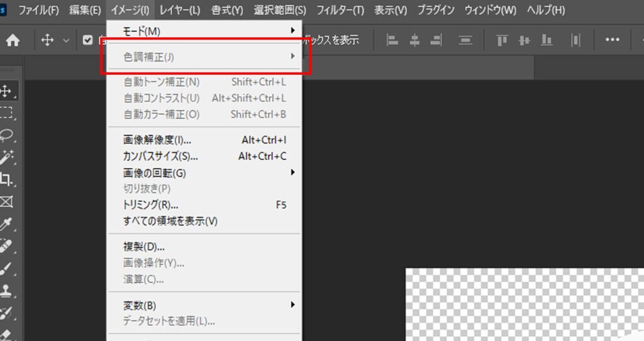
Task: Distribute horizontally icon in options bar
Action: point(575,40)
